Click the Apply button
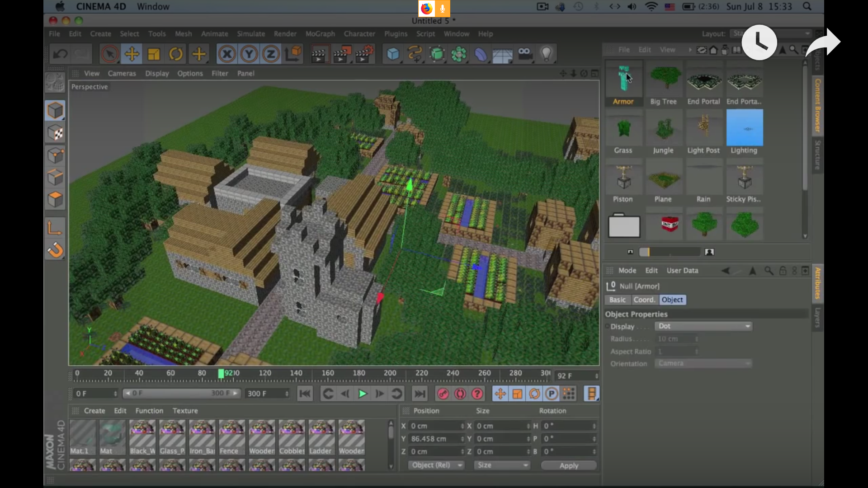The image size is (868, 488). pos(569,465)
